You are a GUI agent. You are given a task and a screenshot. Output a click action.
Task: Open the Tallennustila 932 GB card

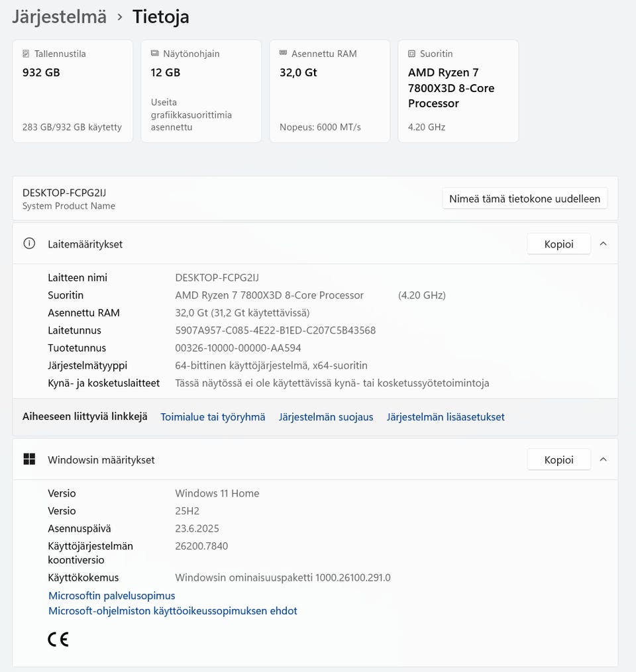pos(72,91)
